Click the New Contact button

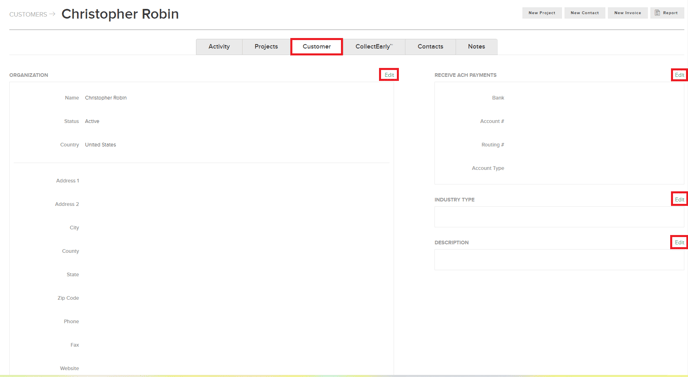click(585, 13)
